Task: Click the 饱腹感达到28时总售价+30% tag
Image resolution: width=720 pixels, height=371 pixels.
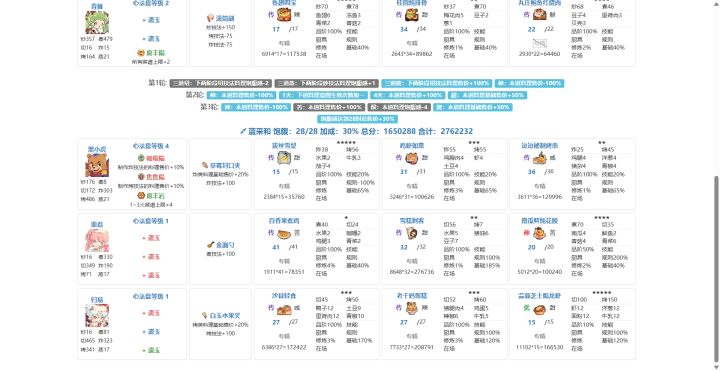Action: click(357, 119)
